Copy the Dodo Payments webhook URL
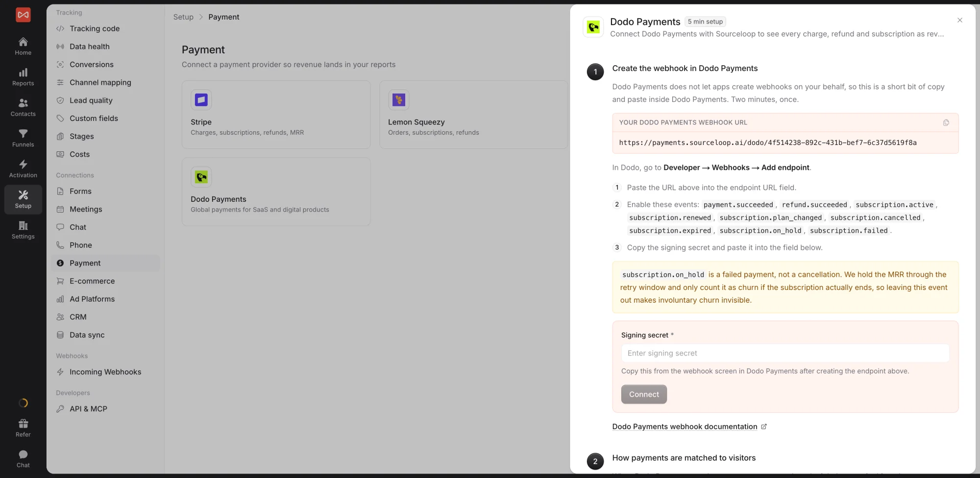The width and height of the screenshot is (980, 478). [x=946, y=122]
